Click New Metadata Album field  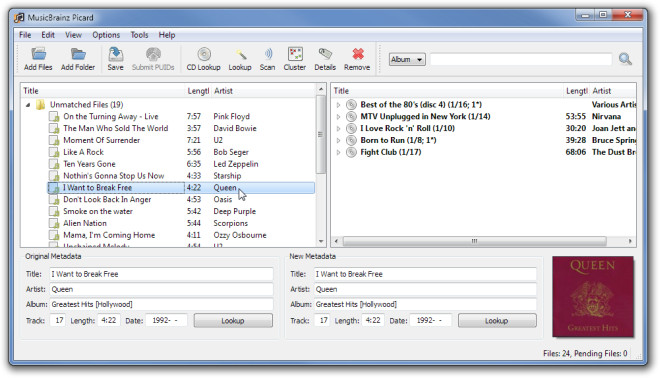point(425,304)
